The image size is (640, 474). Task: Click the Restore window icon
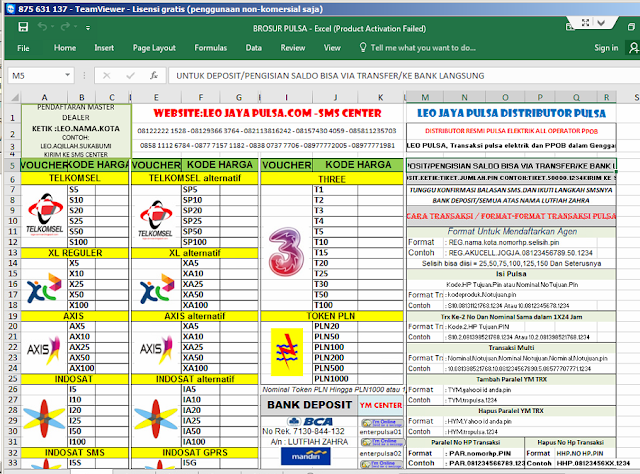tap(631, 27)
